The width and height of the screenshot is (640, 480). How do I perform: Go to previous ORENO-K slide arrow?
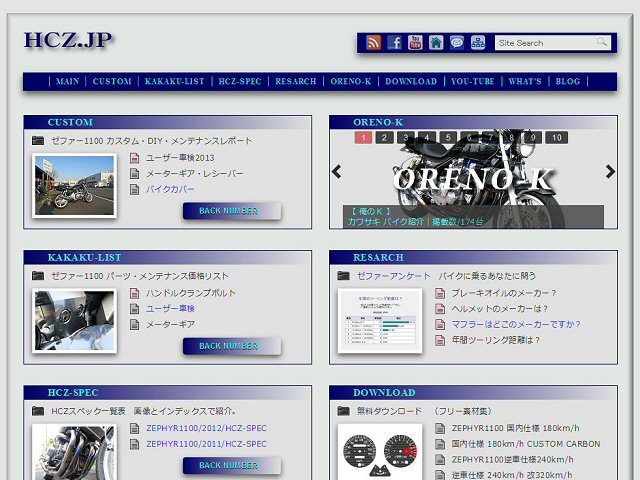pos(337,172)
